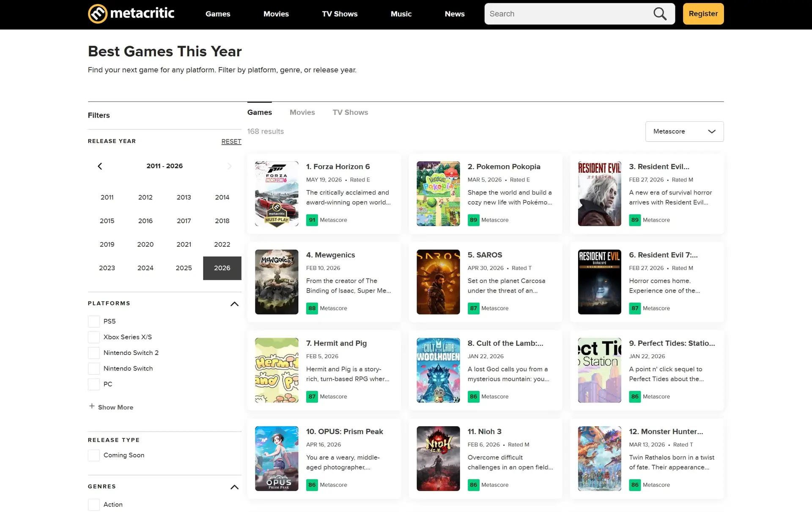812x512 pixels.
Task: Reset the release year filter
Action: (x=231, y=142)
